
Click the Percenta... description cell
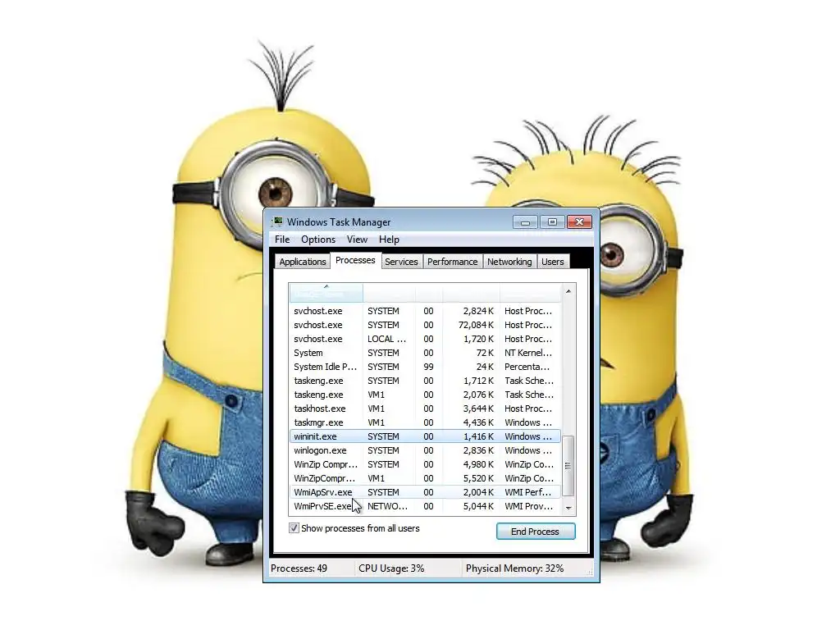pos(527,367)
